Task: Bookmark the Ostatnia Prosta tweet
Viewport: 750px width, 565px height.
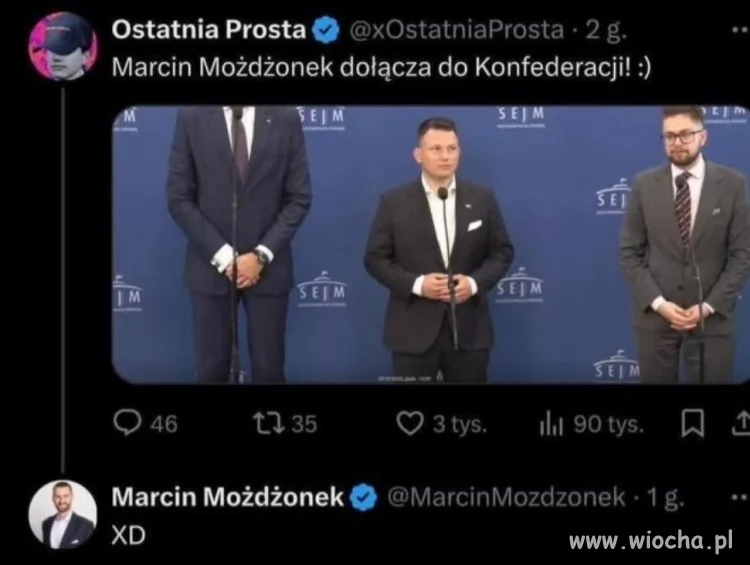Action: point(692,423)
